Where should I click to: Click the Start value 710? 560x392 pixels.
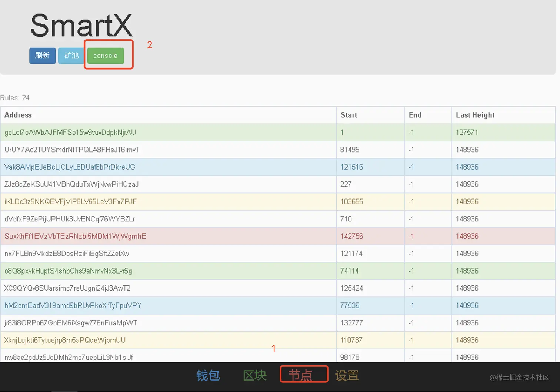pos(346,219)
